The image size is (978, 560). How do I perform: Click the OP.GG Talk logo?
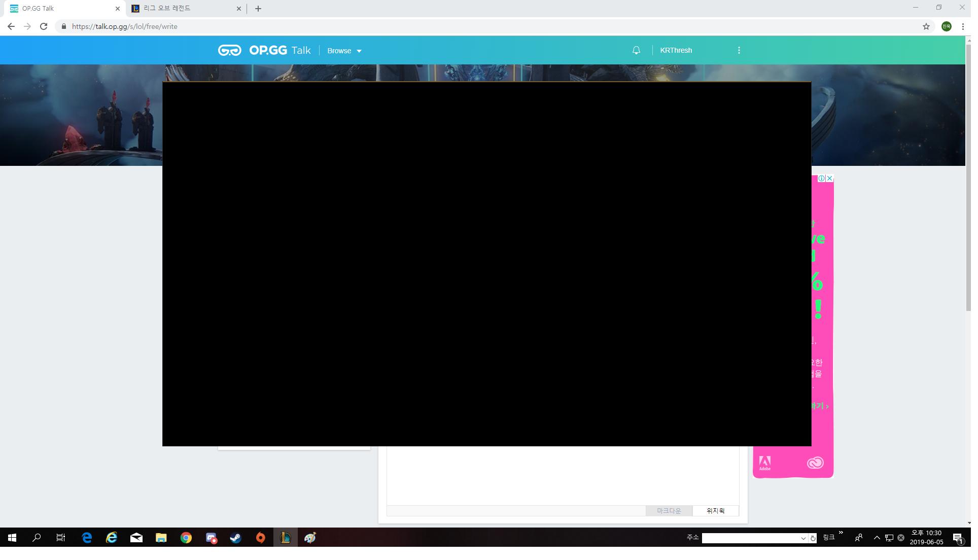[264, 50]
